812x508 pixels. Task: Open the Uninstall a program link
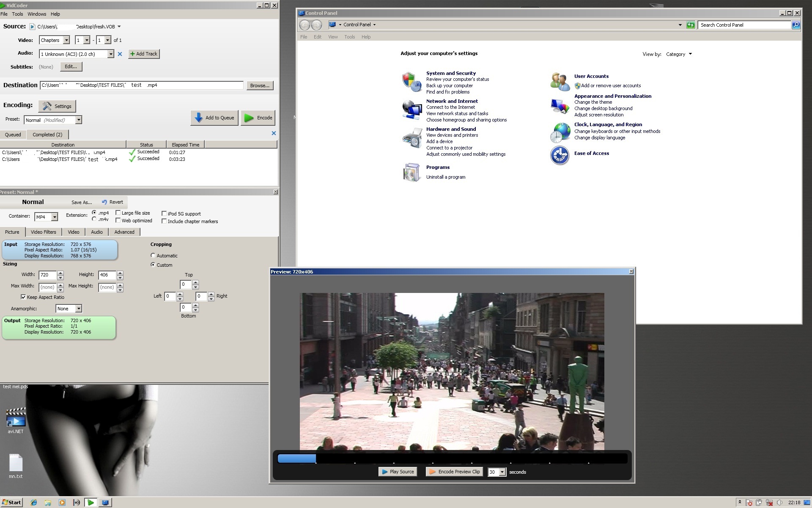[446, 177]
